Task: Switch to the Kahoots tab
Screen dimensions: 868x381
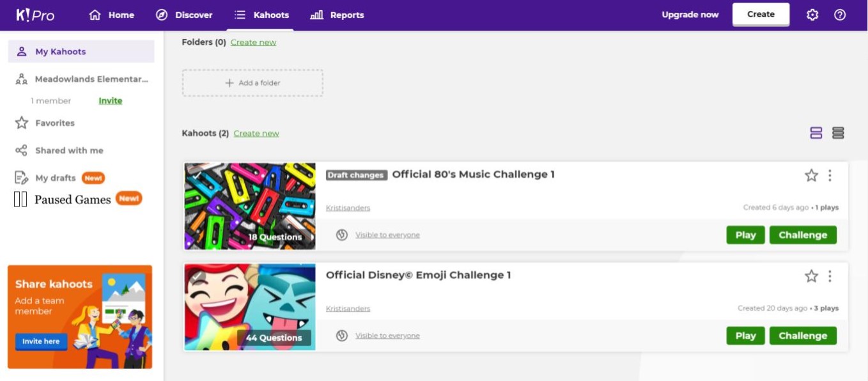Action: click(x=261, y=15)
